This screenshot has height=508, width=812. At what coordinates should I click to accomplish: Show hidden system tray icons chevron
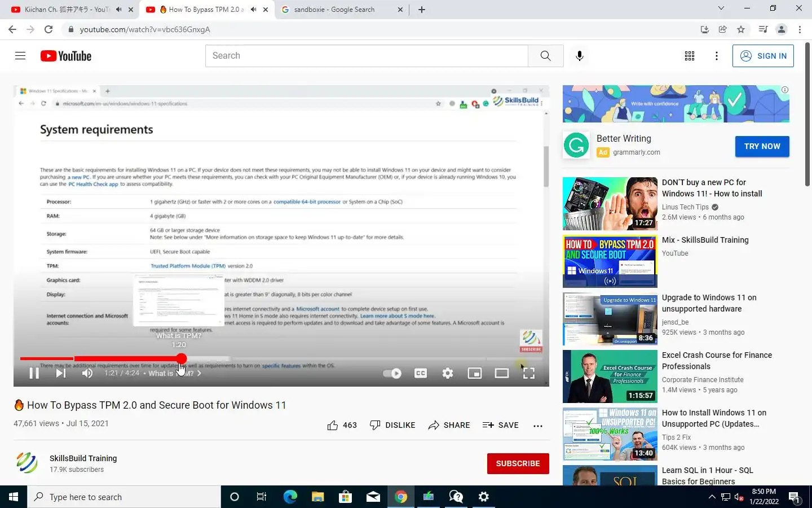(712, 497)
